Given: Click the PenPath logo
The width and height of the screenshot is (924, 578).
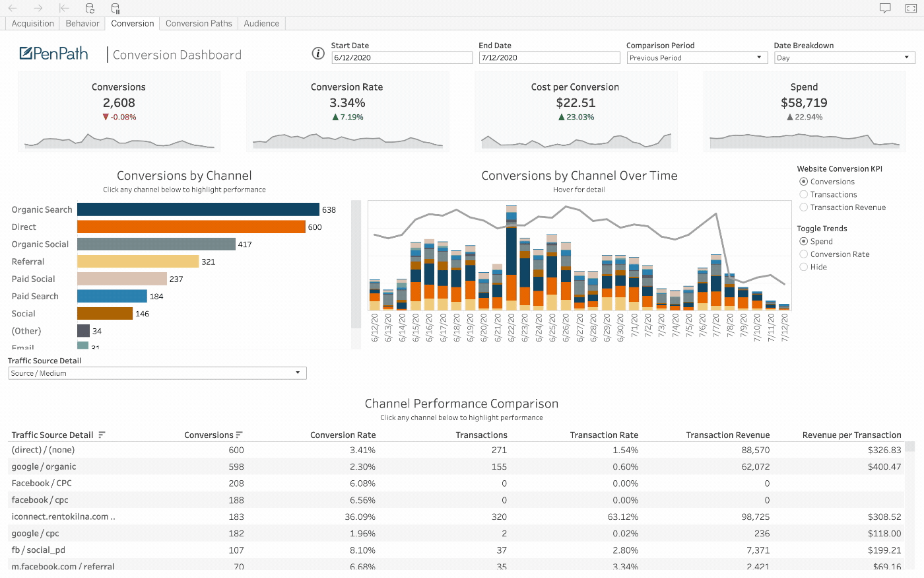Looking at the screenshot, I should pos(54,54).
